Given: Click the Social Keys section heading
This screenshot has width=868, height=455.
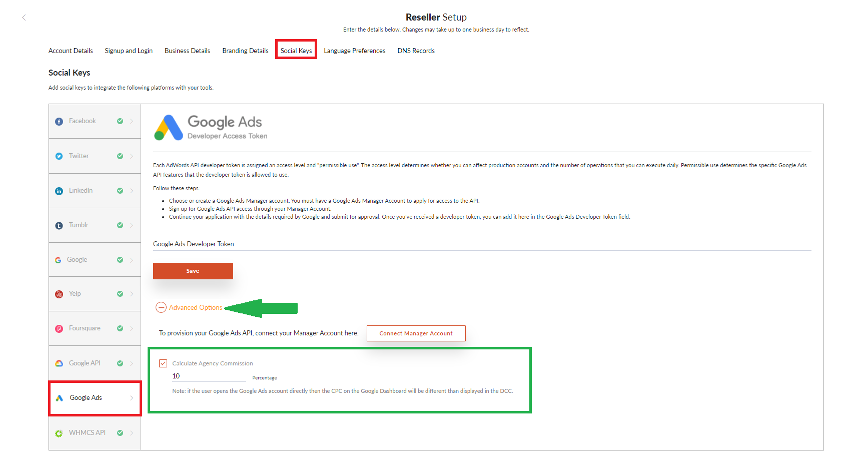Looking at the screenshot, I should coord(70,73).
